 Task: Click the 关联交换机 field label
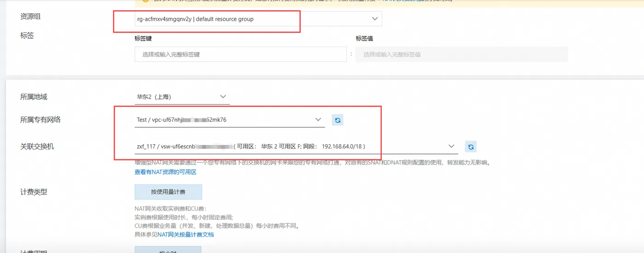(x=37, y=147)
